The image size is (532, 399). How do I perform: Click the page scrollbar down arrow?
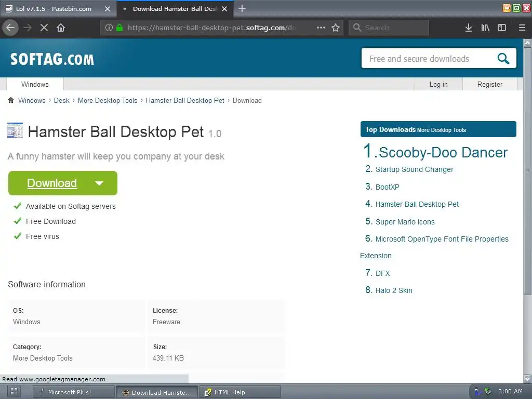pos(527,378)
